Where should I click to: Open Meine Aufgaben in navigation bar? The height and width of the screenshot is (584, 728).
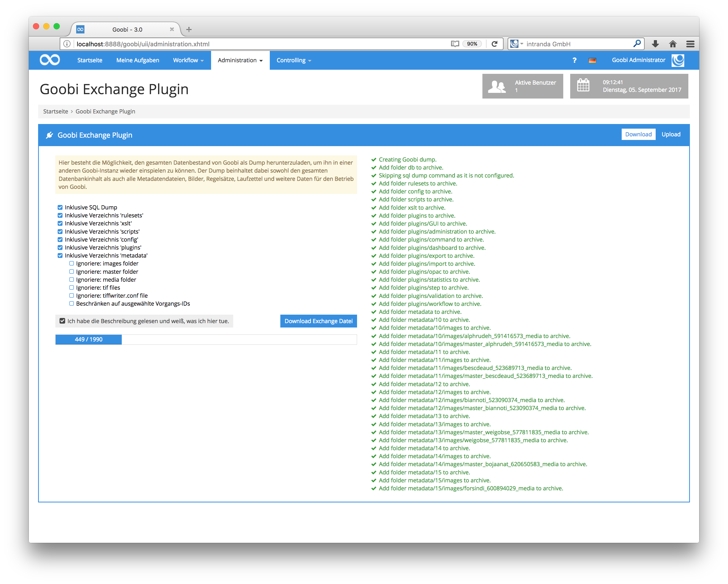coord(138,60)
